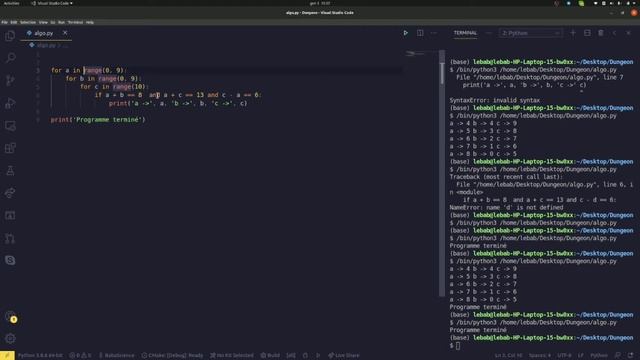Change the LF end of line sequence
The width and height of the screenshot is (640, 360).
[581, 356]
